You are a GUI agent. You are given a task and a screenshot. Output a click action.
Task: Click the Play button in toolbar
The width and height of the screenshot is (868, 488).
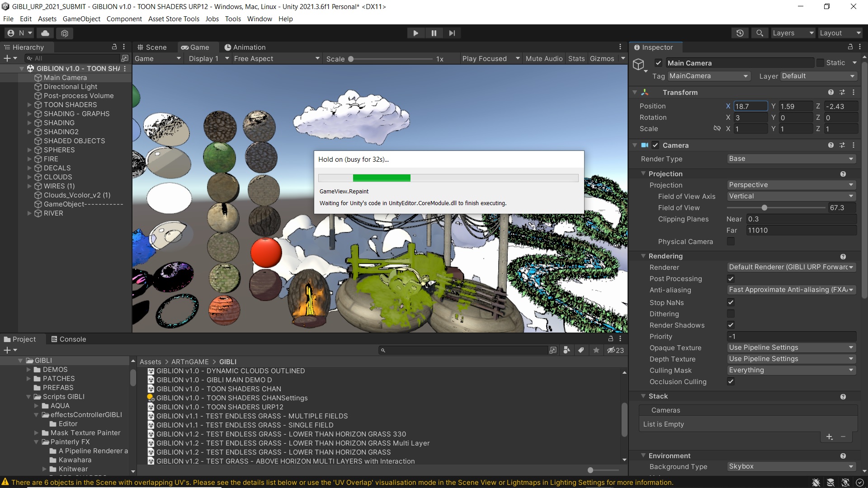(415, 33)
